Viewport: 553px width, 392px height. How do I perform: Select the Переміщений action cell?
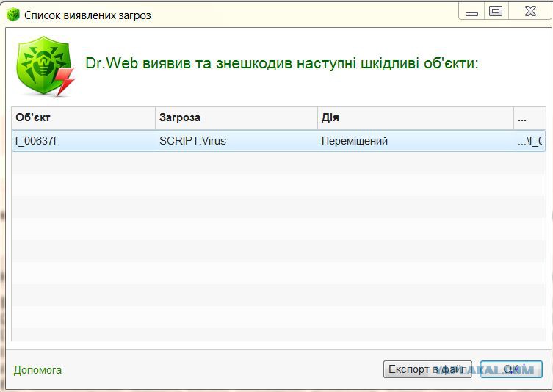click(416, 141)
